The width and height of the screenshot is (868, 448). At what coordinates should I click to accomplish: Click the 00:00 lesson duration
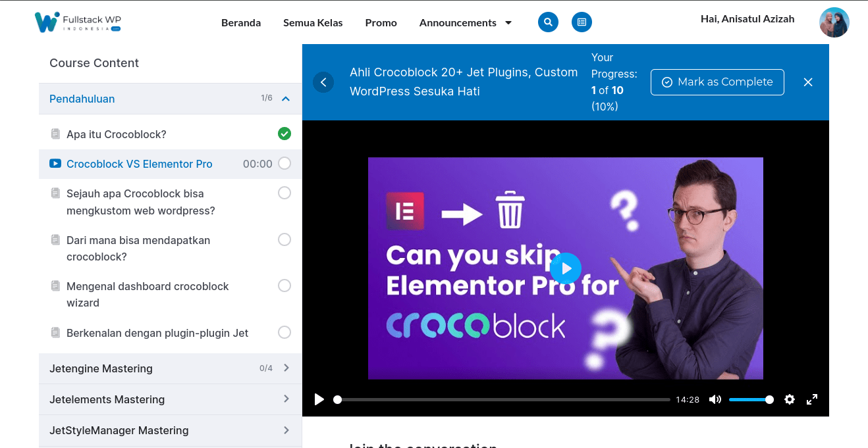(x=258, y=164)
